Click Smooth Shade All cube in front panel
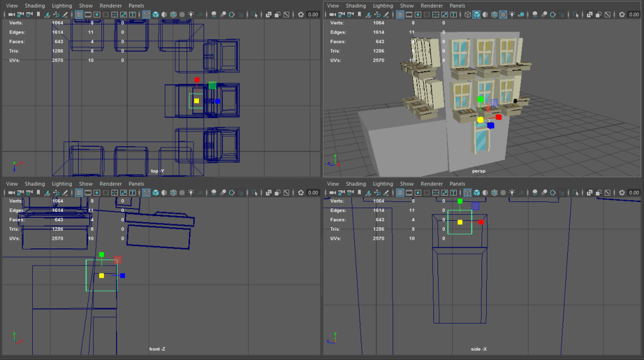644x360 pixels. (x=155, y=193)
